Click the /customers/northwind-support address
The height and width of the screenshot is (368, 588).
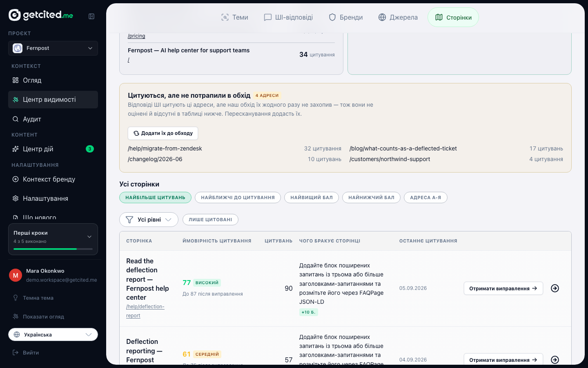coord(390,159)
